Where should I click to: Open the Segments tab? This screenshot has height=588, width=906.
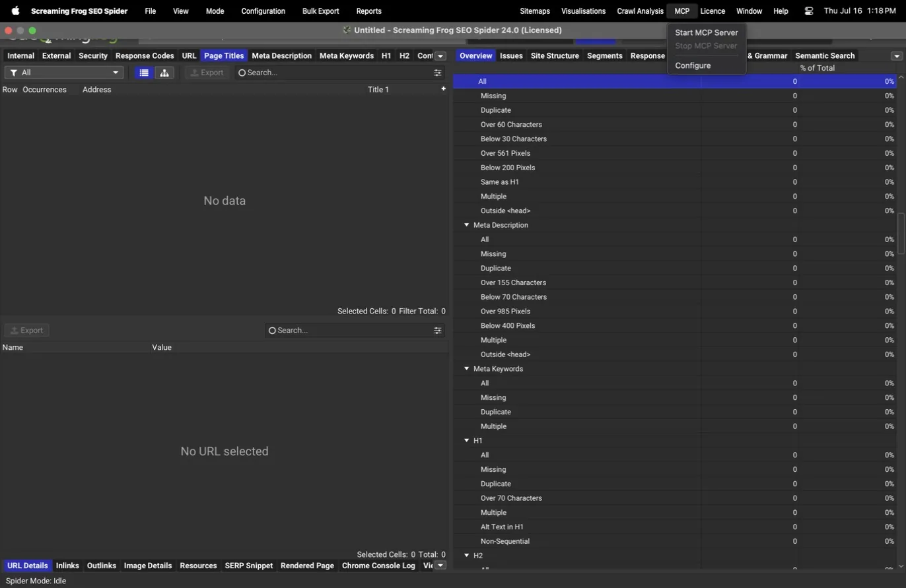604,56
